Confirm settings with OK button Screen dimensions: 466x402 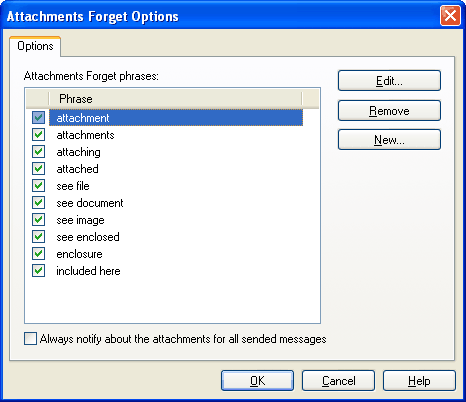pos(257,380)
